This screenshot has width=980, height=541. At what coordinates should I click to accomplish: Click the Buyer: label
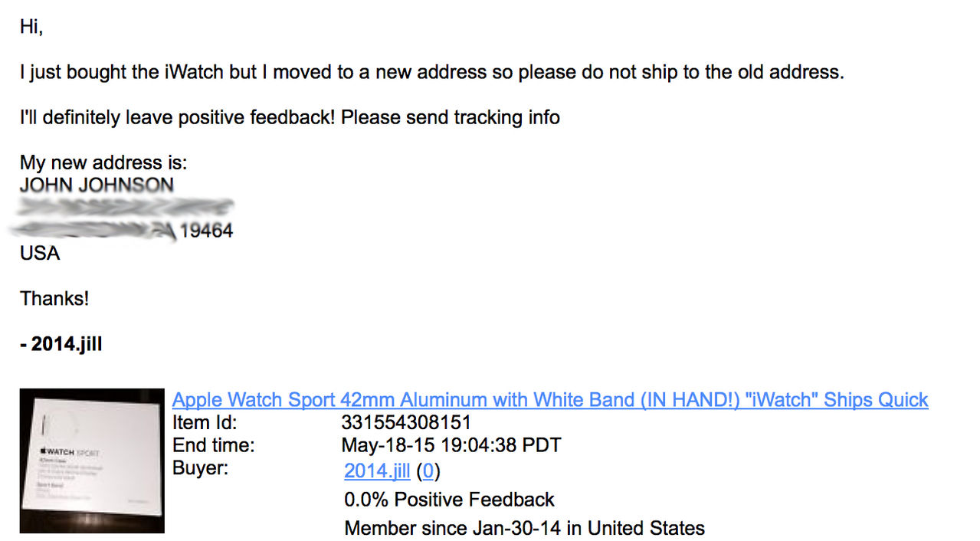[200, 467]
